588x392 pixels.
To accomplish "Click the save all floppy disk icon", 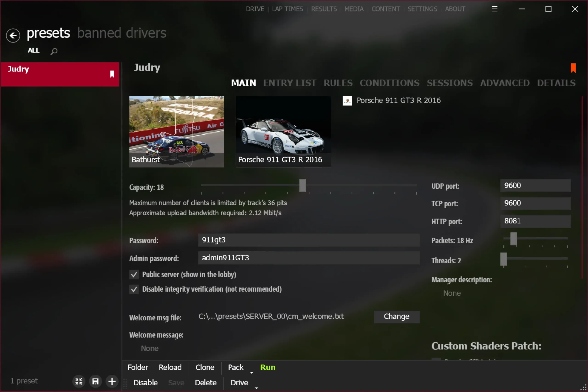I will [x=96, y=381].
